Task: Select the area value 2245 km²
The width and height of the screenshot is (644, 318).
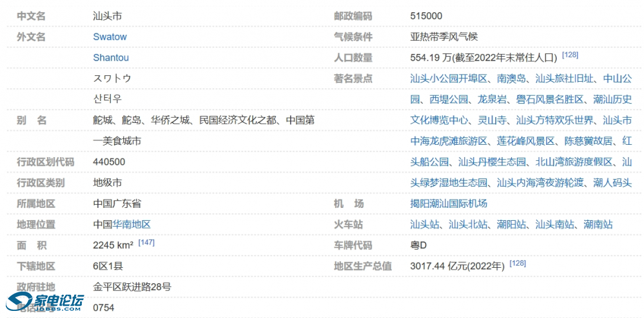Action: [113, 245]
